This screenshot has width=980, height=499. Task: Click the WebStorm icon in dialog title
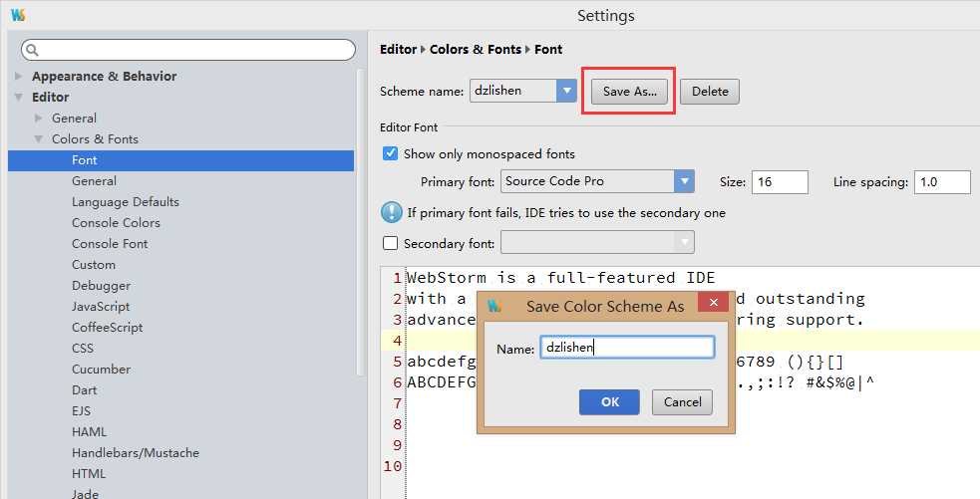pyautogui.click(x=495, y=306)
